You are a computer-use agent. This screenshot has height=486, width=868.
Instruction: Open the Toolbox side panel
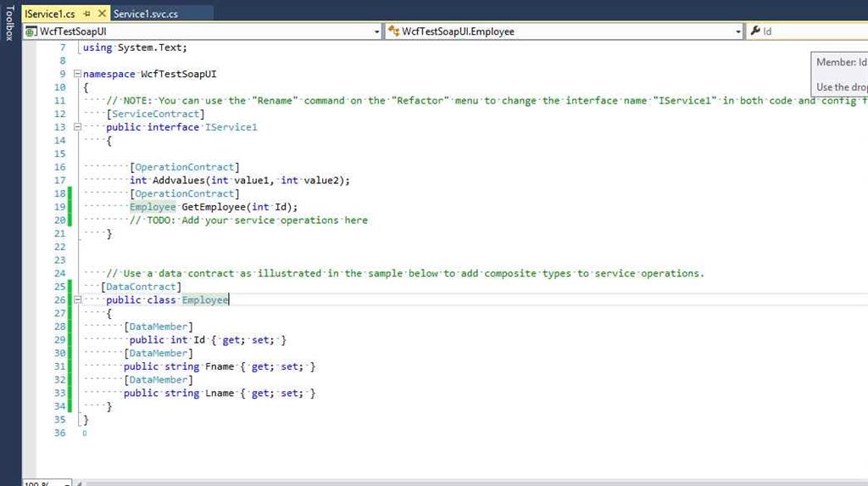9,23
